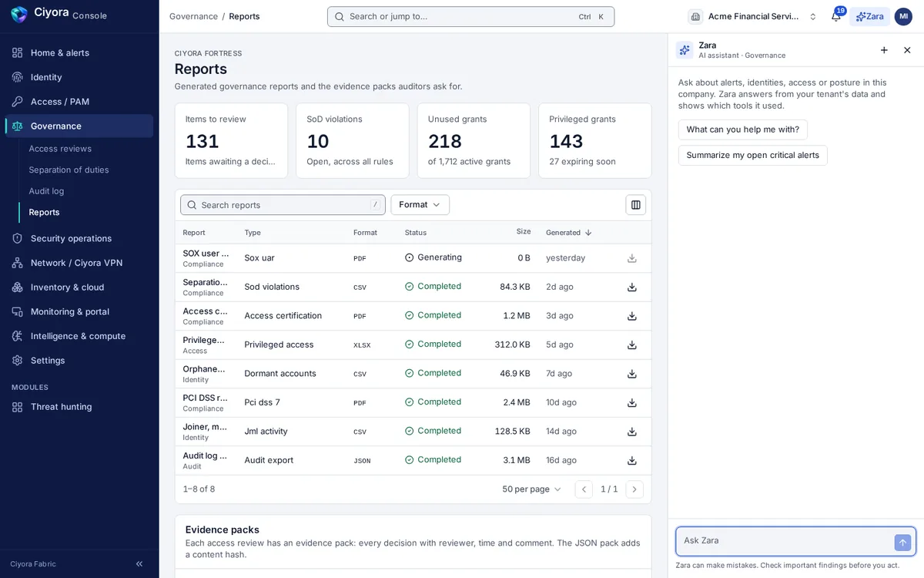Collapse the sidebar with chevron icon
924x578 pixels.
pos(139,564)
